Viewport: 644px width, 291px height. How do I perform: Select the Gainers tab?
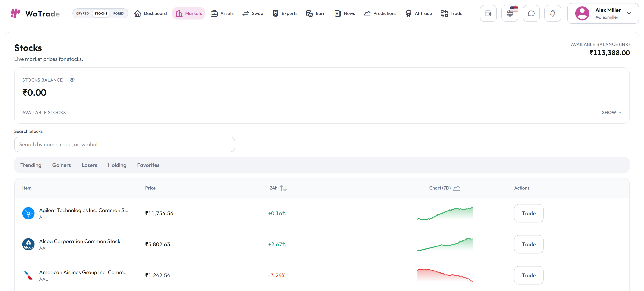click(x=62, y=165)
